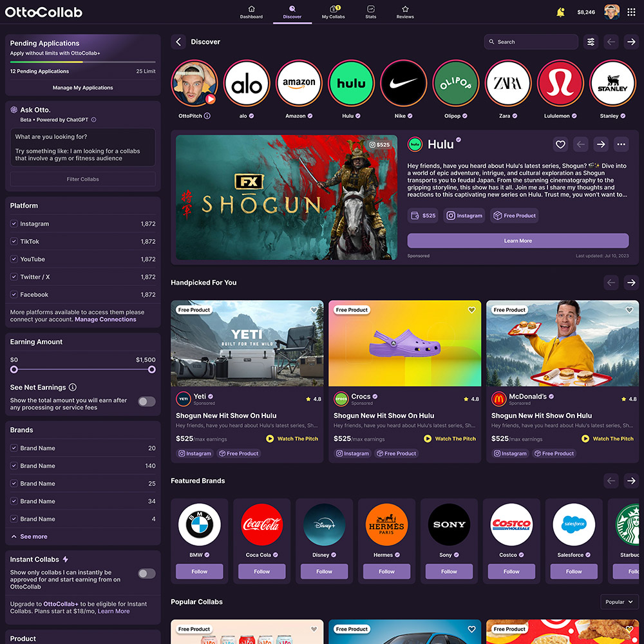Click the notification bell icon

[560, 12]
